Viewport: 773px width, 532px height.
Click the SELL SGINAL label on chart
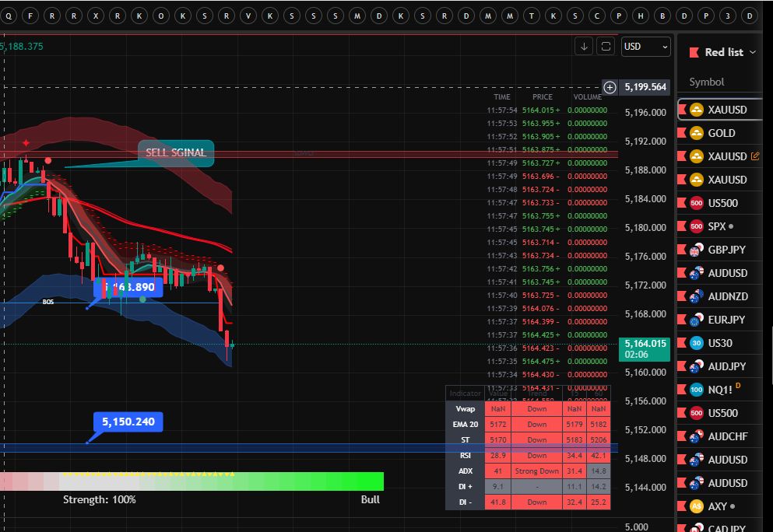[x=176, y=152]
